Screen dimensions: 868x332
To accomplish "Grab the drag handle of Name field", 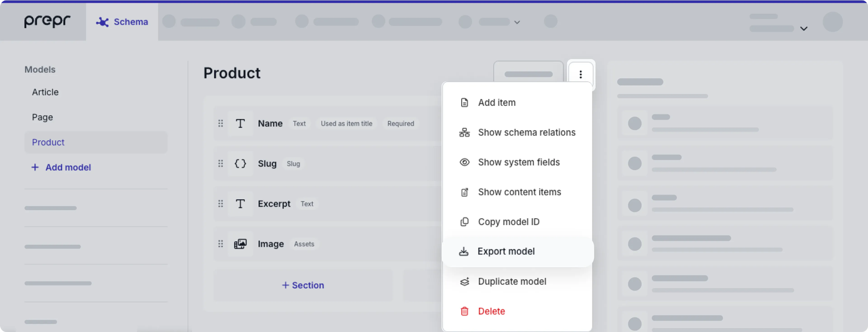I will 220,123.
